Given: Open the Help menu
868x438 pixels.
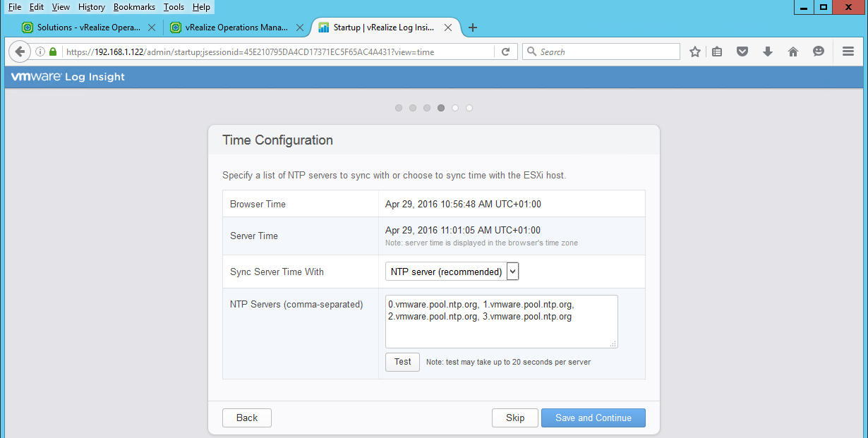Looking at the screenshot, I should [x=201, y=7].
